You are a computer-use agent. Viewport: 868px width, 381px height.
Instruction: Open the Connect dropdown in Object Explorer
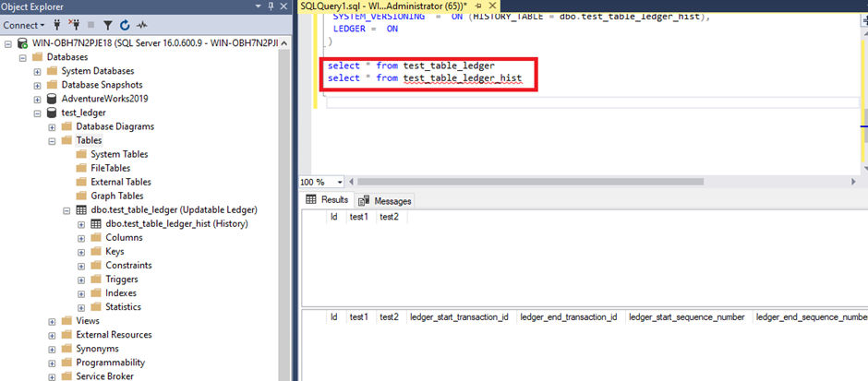pos(24,25)
